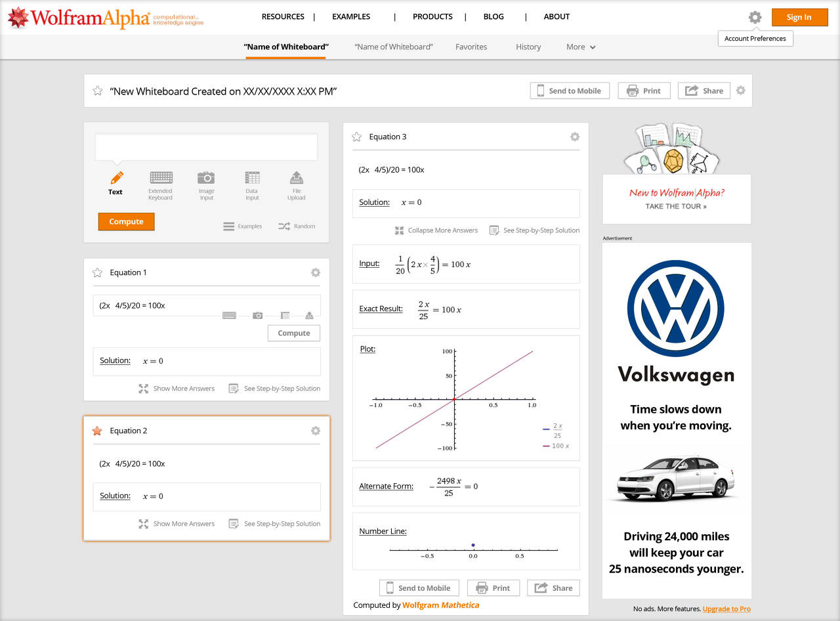Unstar Equation 2 favorite star
This screenshot has width=840, height=621.
tap(97, 431)
